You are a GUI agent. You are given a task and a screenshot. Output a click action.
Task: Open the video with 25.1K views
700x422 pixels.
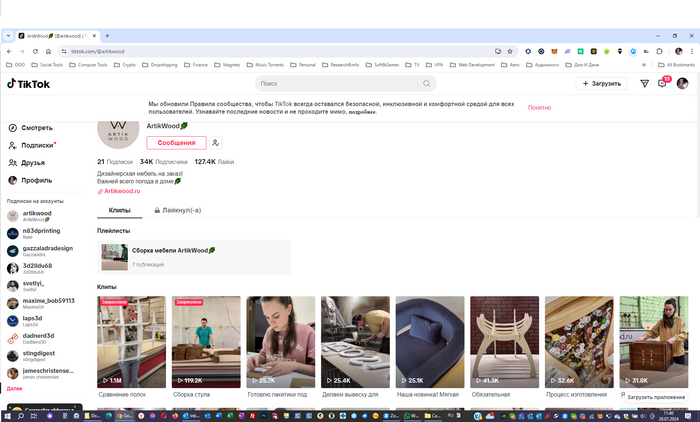pyautogui.click(x=430, y=342)
